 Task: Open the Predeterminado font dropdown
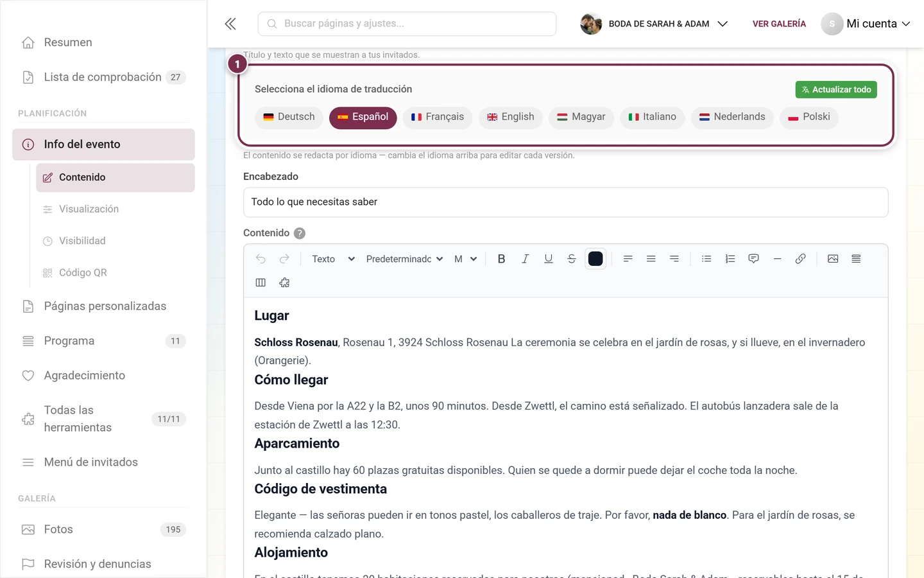click(404, 259)
